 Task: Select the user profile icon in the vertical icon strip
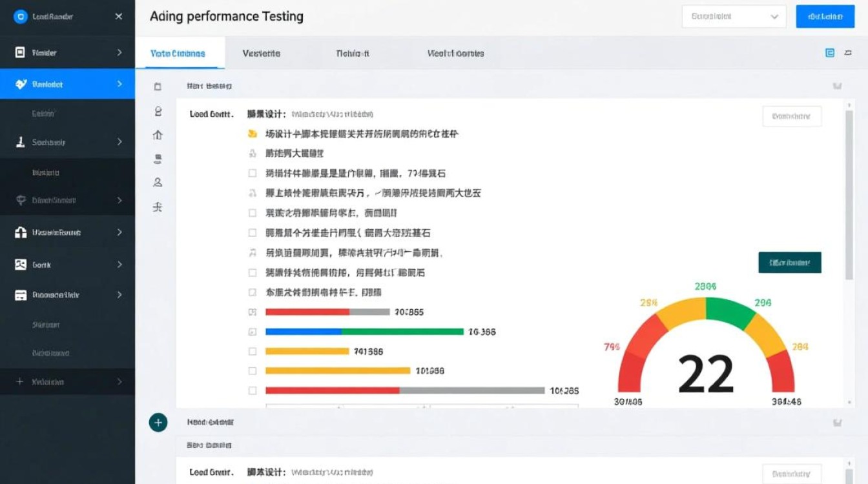tap(158, 183)
